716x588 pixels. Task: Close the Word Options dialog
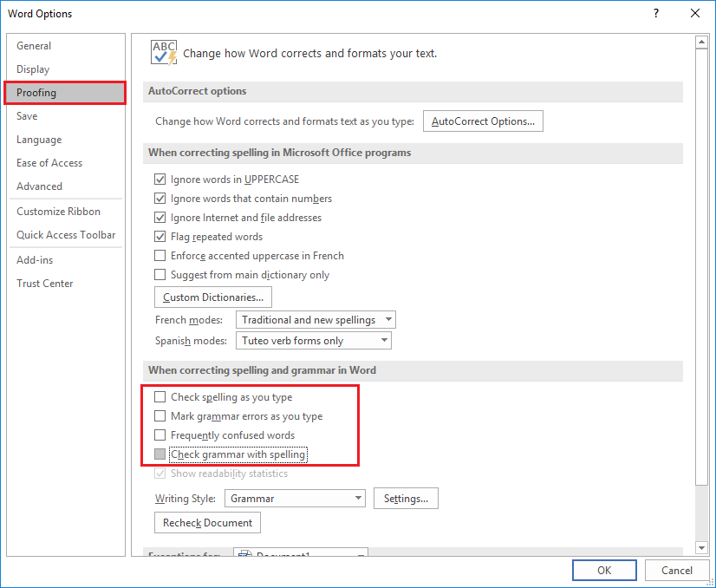click(x=694, y=13)
